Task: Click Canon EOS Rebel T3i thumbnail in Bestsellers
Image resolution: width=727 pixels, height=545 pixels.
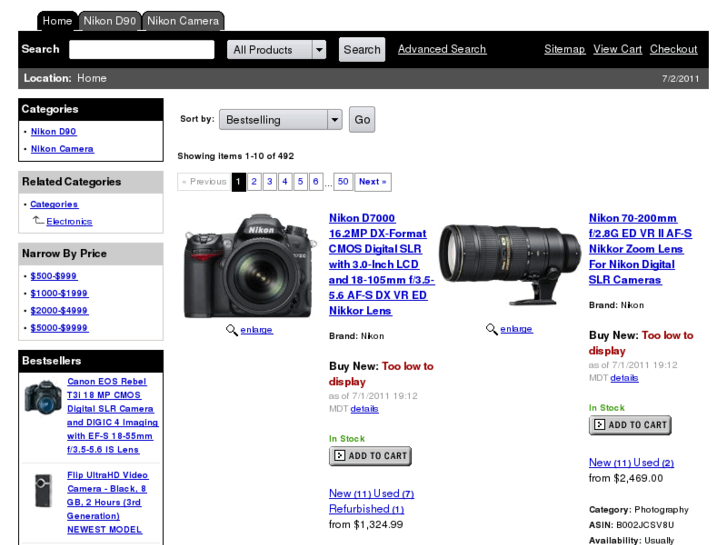Action: [x=43, y=398]
